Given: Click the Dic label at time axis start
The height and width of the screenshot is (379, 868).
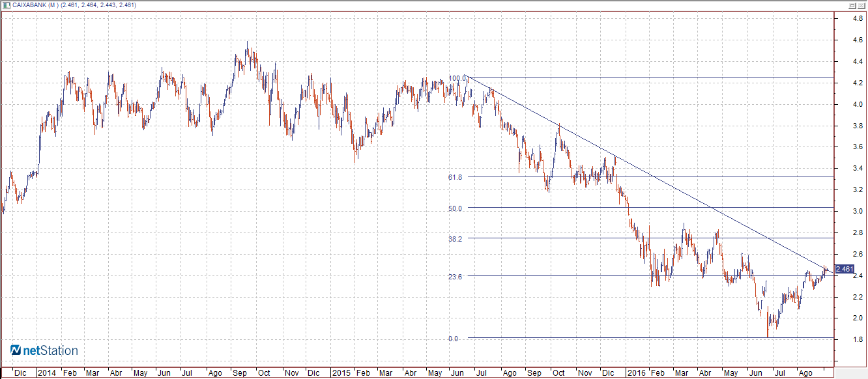Looking at the screenshot, I should (x=20, y=373).
